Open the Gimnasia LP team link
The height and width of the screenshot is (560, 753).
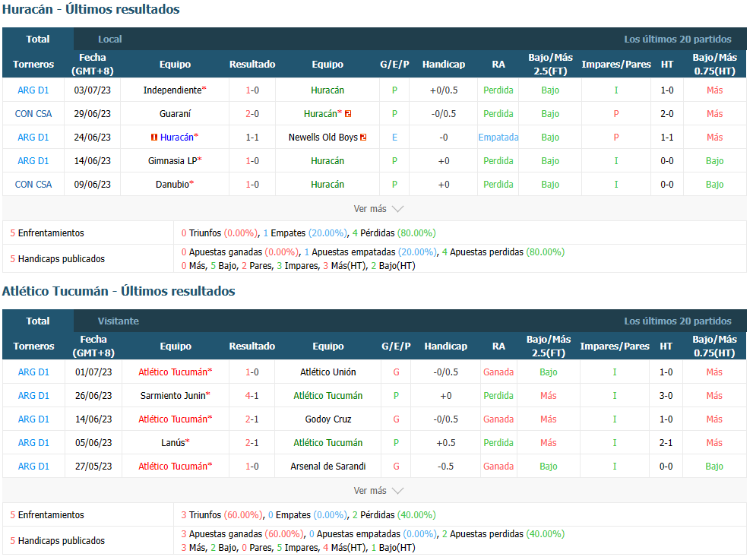[172, 161]
